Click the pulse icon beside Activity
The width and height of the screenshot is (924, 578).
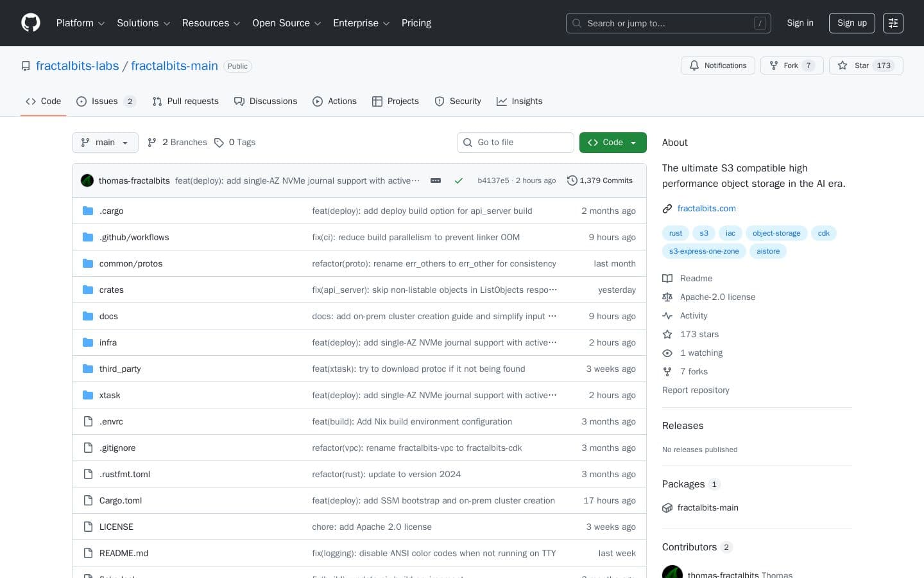[x=667, y=316]
